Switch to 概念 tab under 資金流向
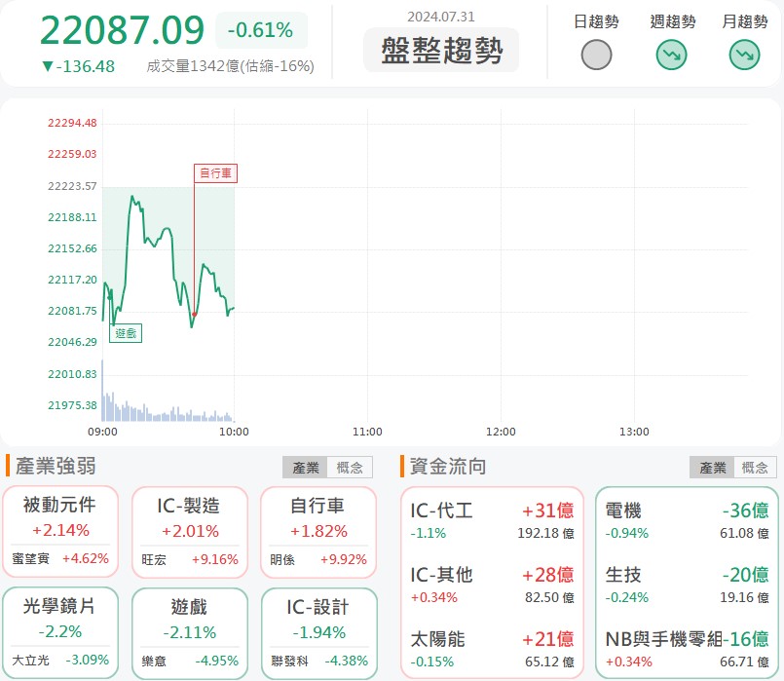 pyautogui.click(x=755, y=468)
